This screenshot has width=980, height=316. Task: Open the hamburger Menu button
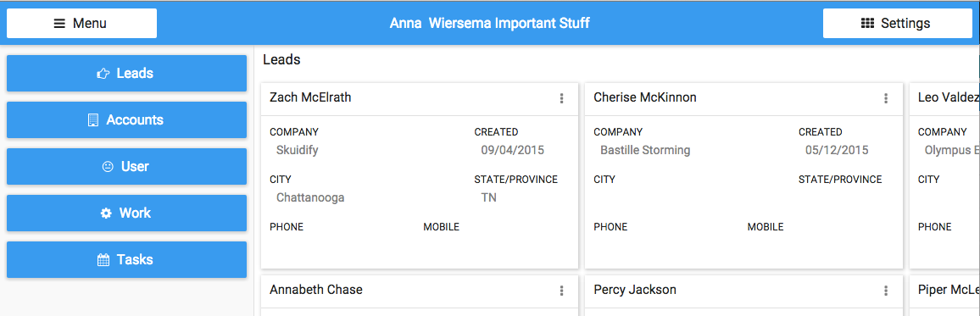tap(82, 24)
